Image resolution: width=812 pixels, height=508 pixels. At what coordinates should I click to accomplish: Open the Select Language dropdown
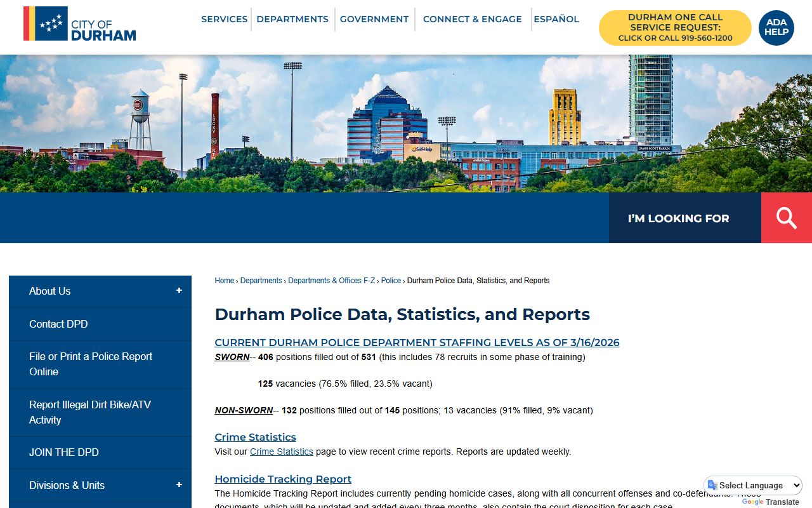[753, 485]
